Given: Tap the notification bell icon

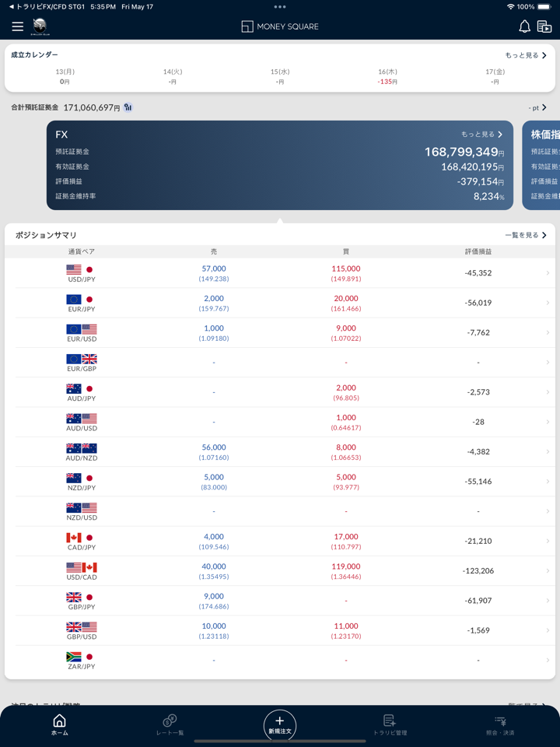Looking at the screenshot, I should coord(524,26).
